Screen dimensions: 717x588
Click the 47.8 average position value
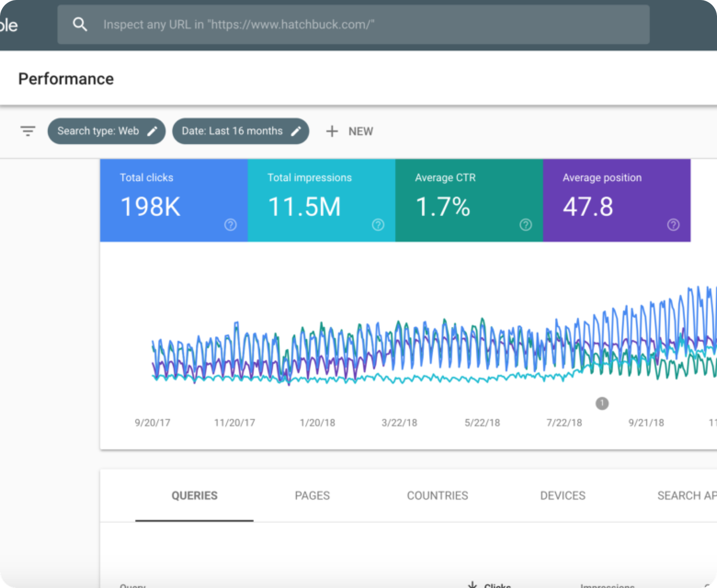click(588, 207)
